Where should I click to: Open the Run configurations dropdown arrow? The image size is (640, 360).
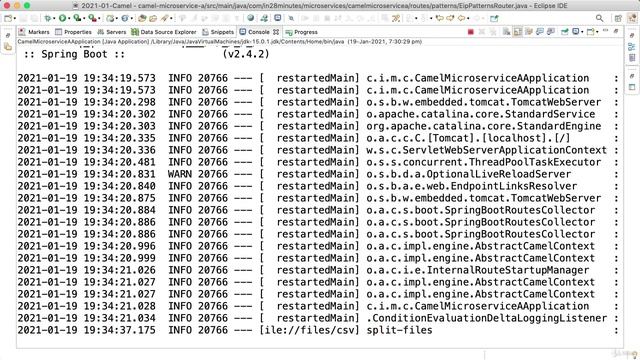pos(69,18)
